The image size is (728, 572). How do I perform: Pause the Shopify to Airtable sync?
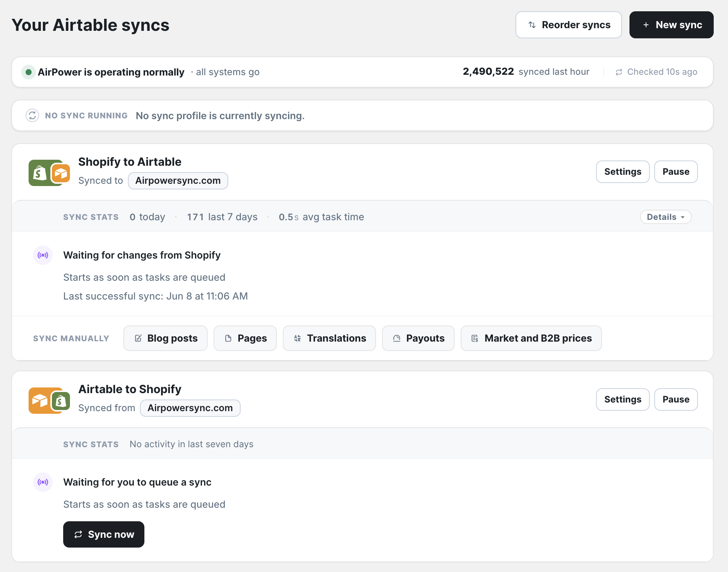(676, 172)
